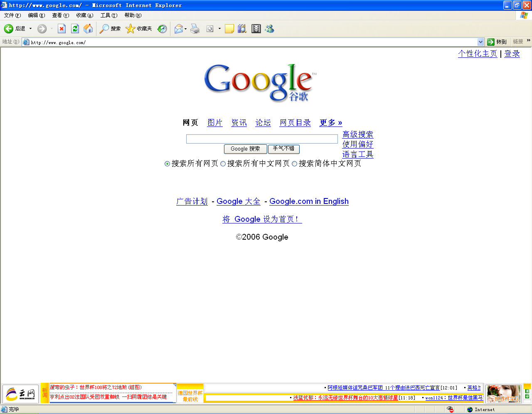Click the Internet zone globe icon

[x=470, y=410]
